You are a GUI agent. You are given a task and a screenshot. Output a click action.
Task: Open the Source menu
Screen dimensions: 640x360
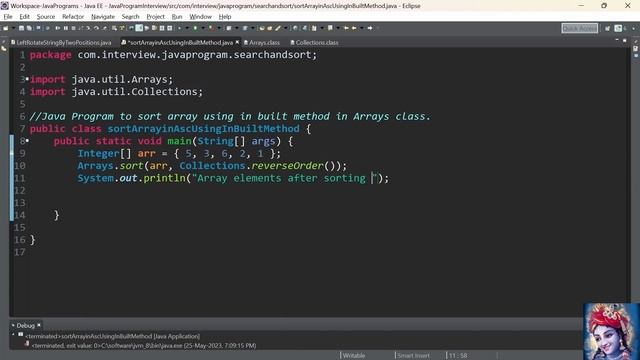[46, 17]
